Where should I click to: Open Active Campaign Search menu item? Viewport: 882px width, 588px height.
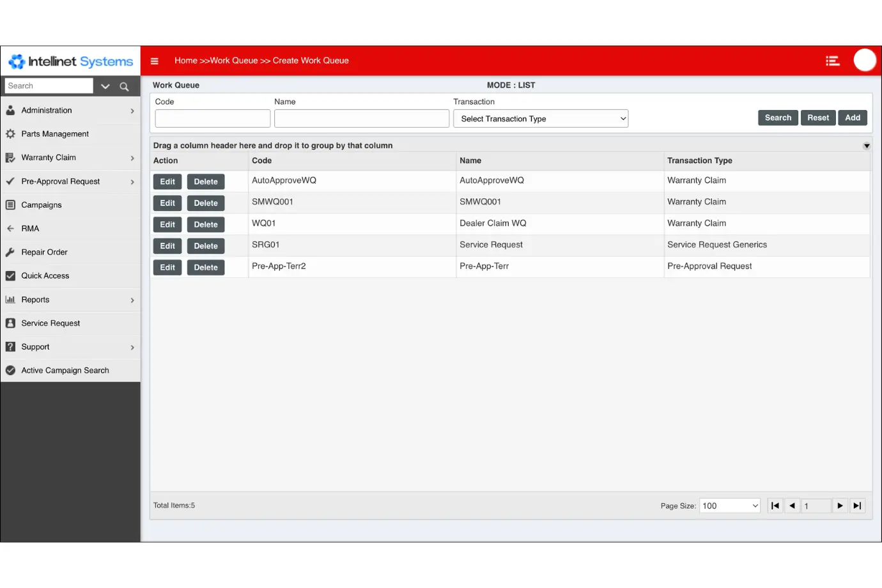(x=70, y=371)
